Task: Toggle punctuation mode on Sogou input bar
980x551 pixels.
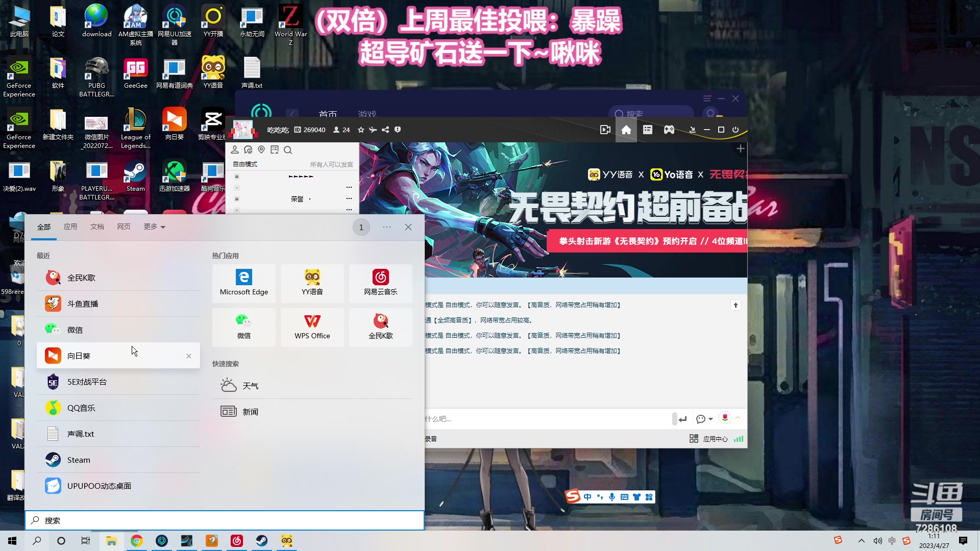Action: [x=600, y=496]
